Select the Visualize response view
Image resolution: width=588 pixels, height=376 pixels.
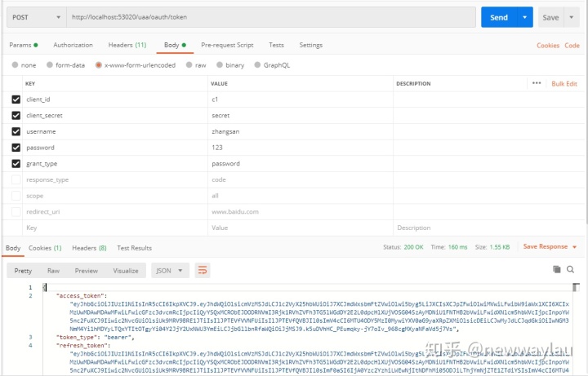coord(126,271)
